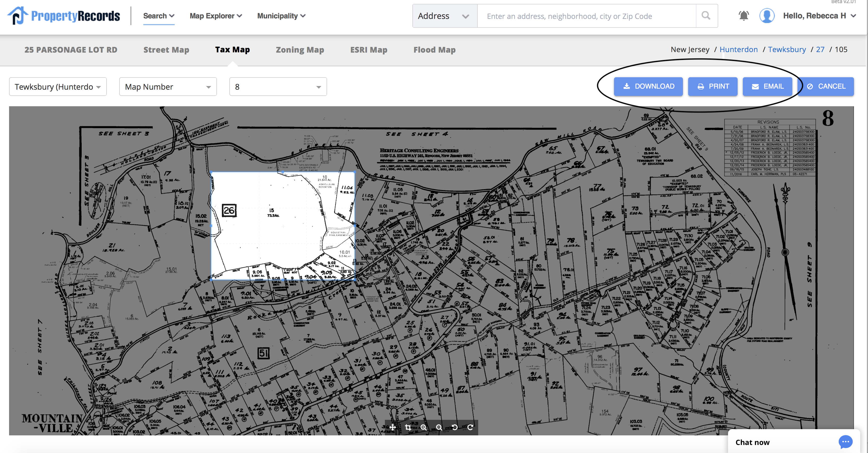Open the chat bubble icon
This screenshot has width=868, height=453.
845,442
